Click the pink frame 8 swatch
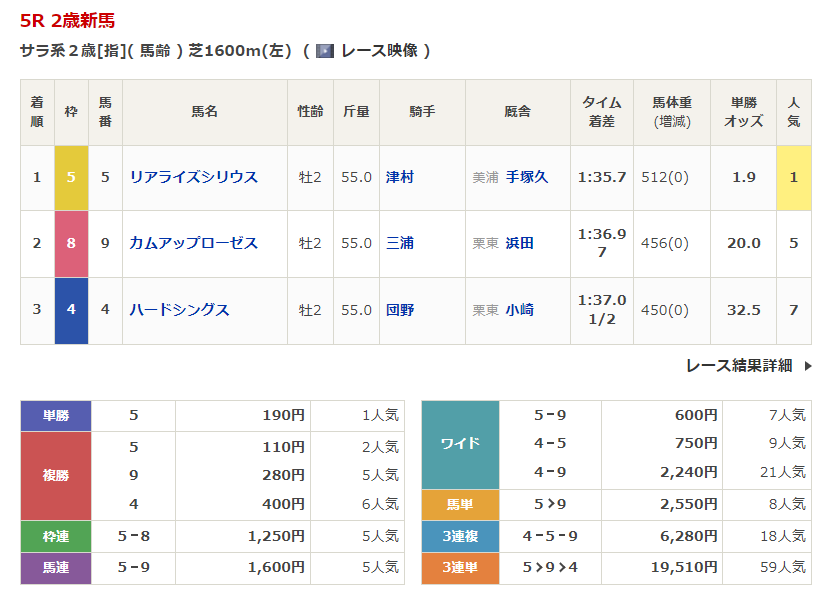 point(71,243)
